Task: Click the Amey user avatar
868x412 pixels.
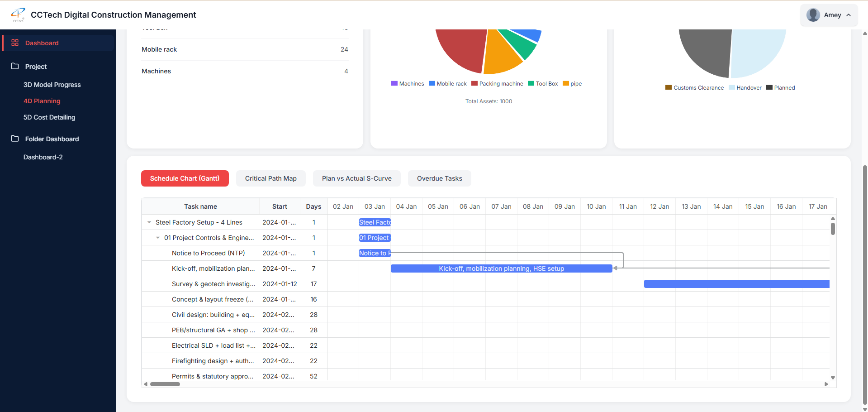Action: (x=813, y=15)
